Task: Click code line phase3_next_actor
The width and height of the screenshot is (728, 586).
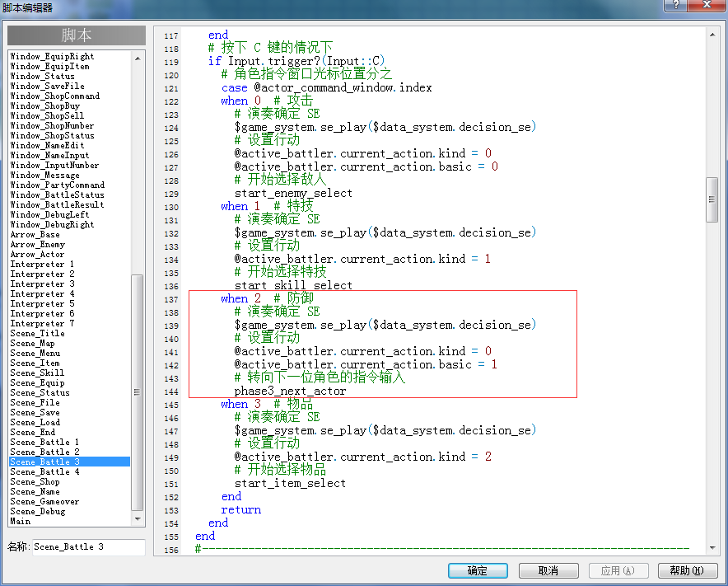Action: point(290,391)
